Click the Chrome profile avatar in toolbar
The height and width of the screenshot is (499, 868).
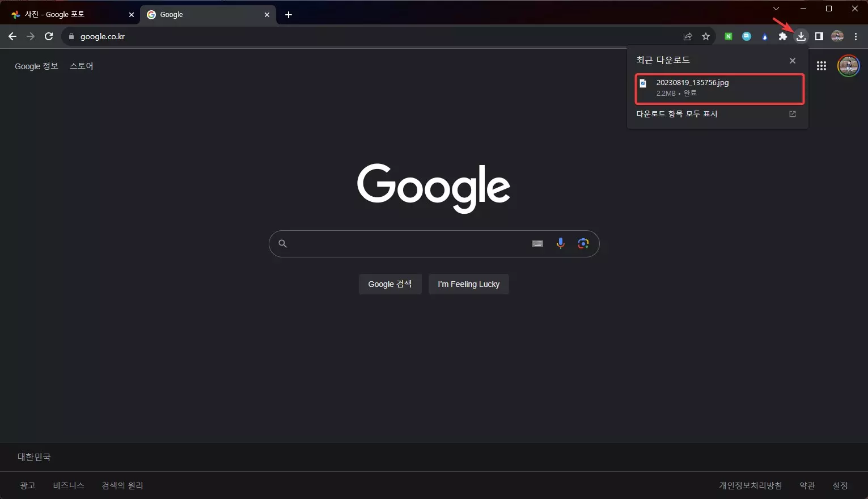(x=837, y=36)
